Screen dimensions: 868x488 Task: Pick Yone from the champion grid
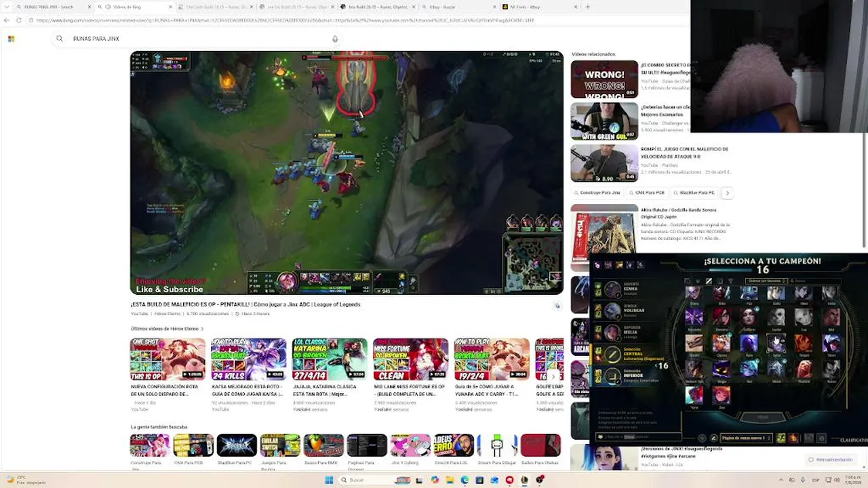tap(694, 395)
